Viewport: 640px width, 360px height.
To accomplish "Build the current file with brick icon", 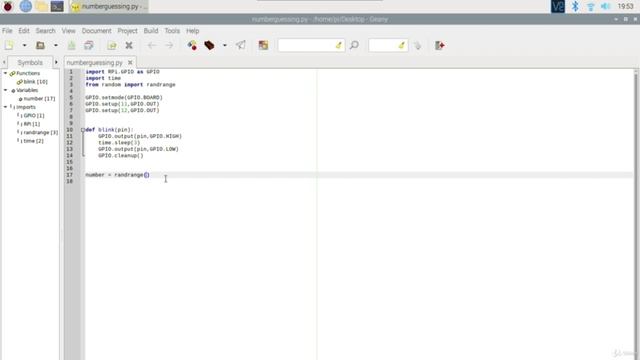I will coord(209,45).
